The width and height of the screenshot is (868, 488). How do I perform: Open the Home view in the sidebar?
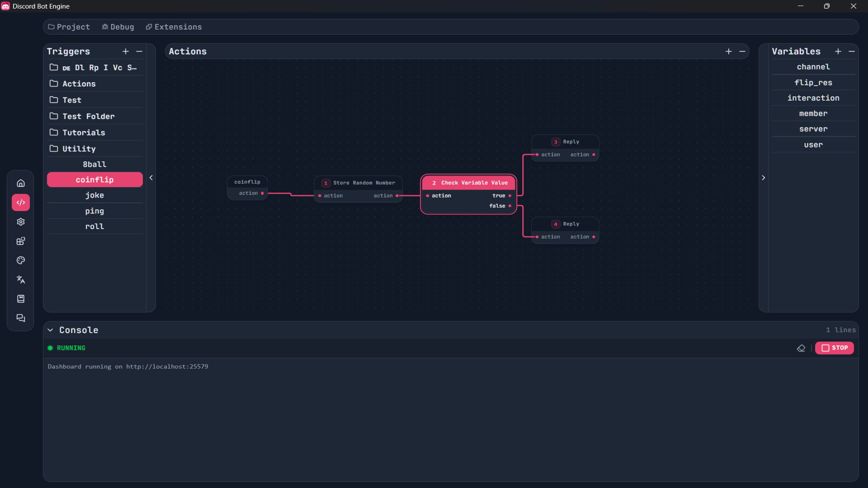20,183
